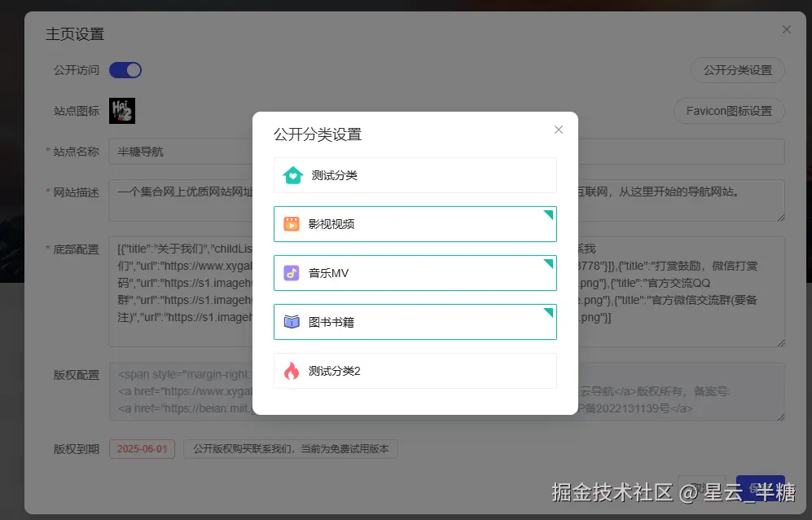Click the disabled 版权配置 text area
Image resolution: width=812 pixels, height=520 pixels.
pyautogui.click(x=446, y=391)
